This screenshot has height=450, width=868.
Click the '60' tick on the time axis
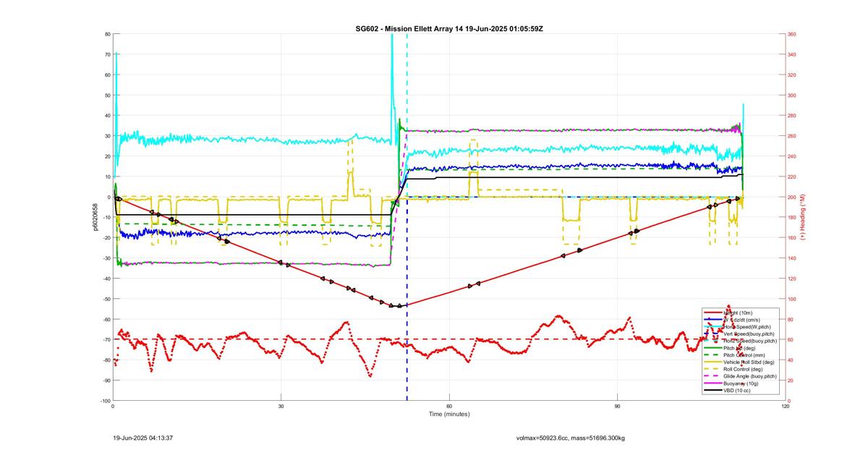pyautogui.click(x=449, y=406)
